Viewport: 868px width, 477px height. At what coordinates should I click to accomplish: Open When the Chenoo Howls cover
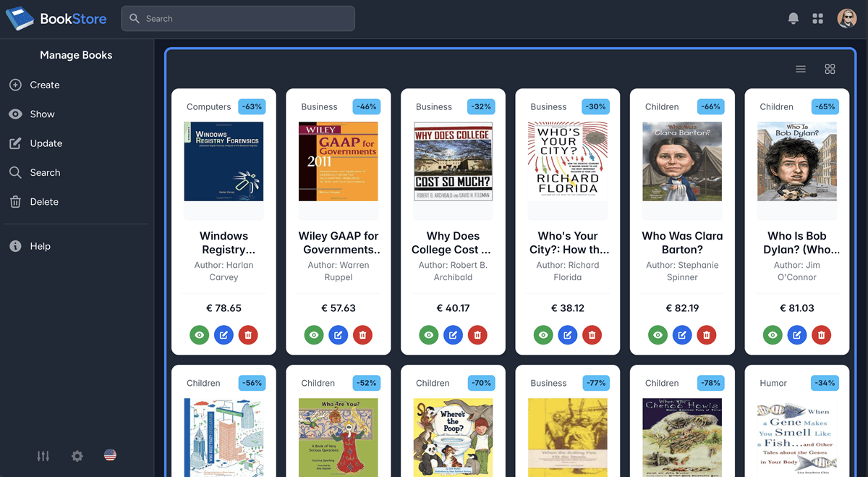tap(683, 437)
